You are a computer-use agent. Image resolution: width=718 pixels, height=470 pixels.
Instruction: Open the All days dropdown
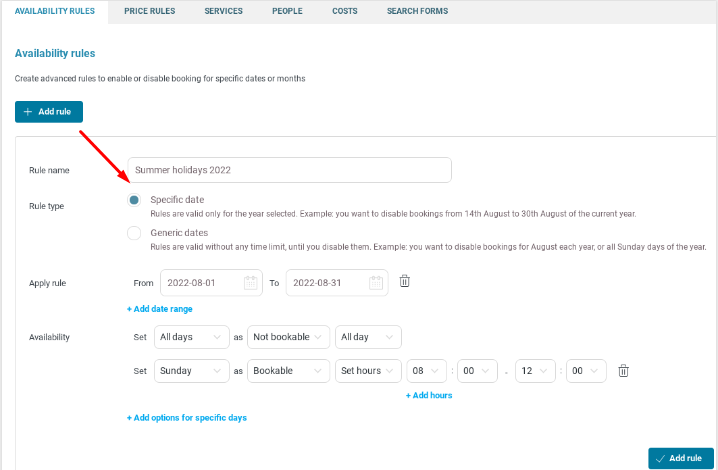click(191, 337)
